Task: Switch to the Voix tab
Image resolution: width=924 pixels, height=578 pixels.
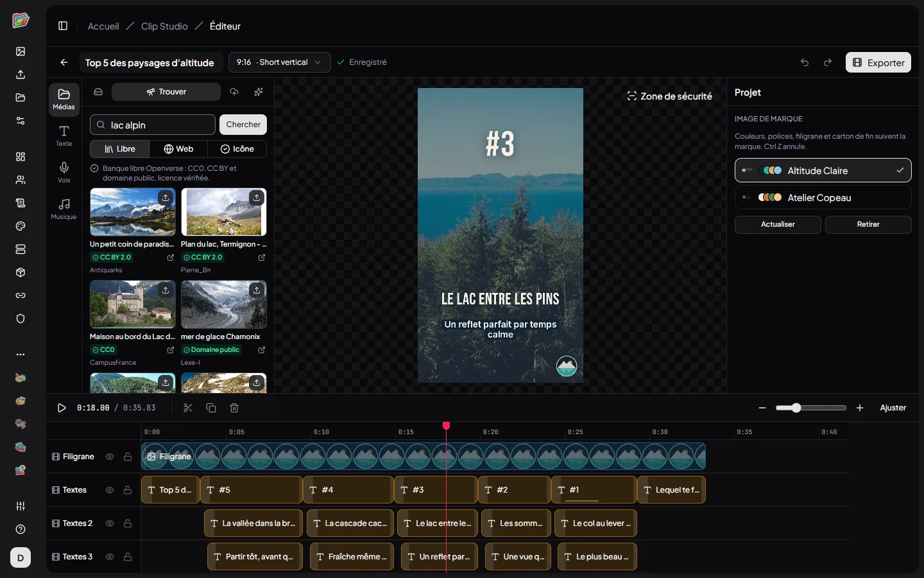Action: coord(64,172)
